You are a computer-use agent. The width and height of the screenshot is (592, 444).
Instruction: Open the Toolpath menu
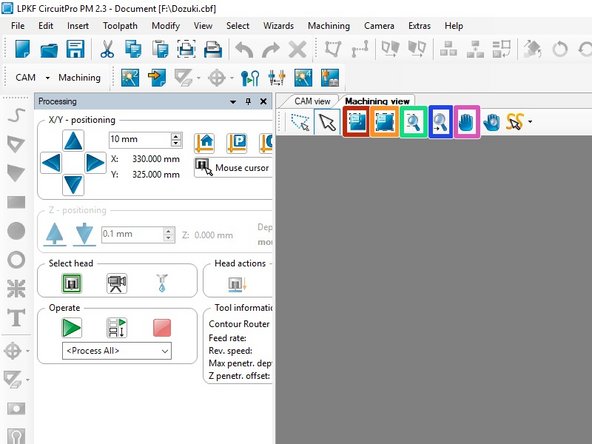(120, 26)
